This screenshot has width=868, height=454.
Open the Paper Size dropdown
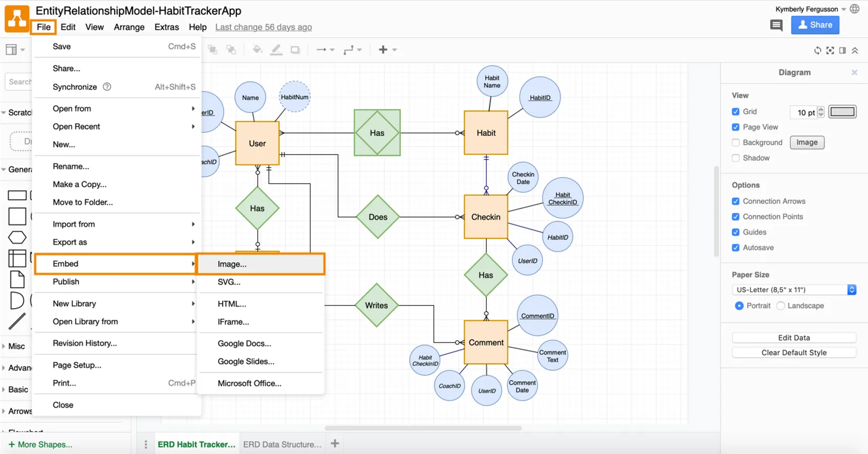point(794,290)
